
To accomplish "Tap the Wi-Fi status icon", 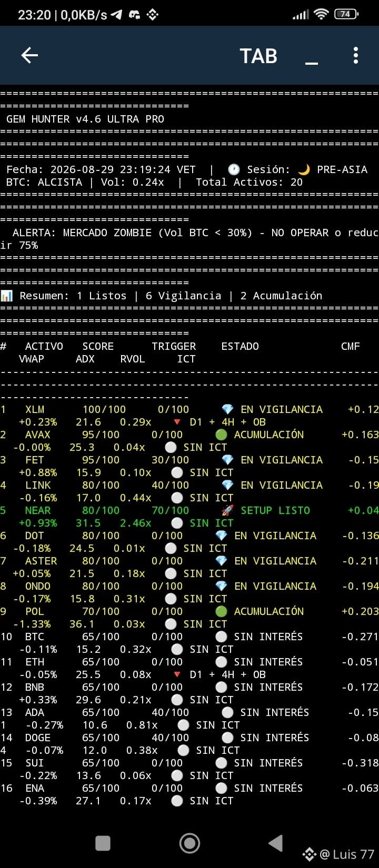I will click(321, 15).
